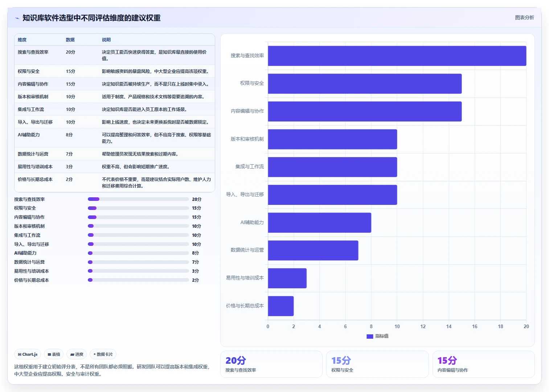Click the AI辅助能力 bar in the chart
This screenshot has height=392, width=549.
point(320,223)
